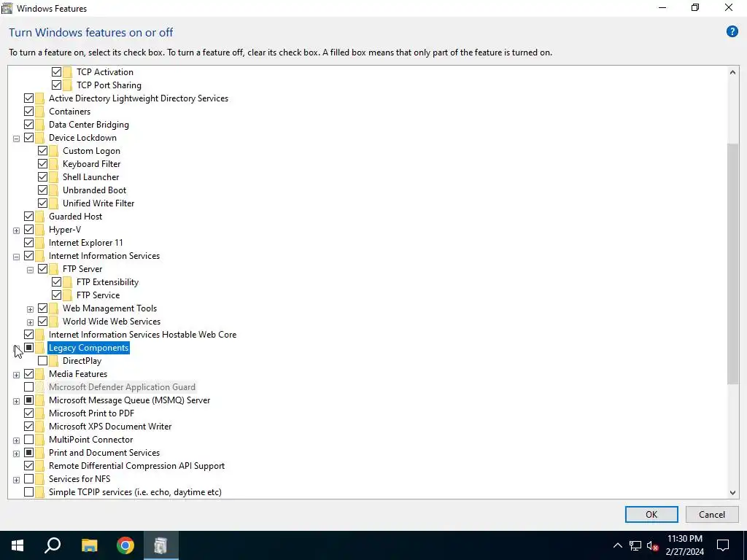Expand Media Features node
This screenshot has width=747, height=560.
click(16, 376)
